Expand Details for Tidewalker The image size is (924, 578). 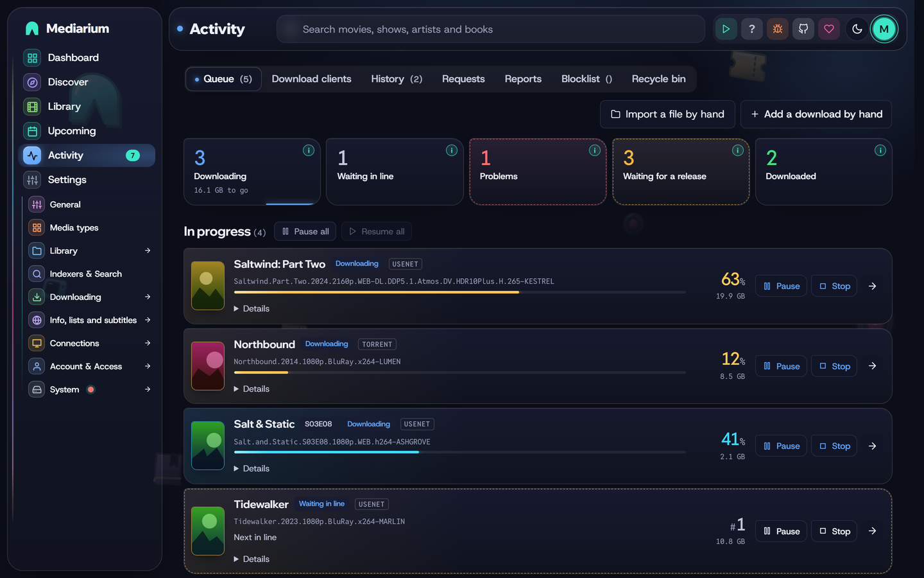252,559
